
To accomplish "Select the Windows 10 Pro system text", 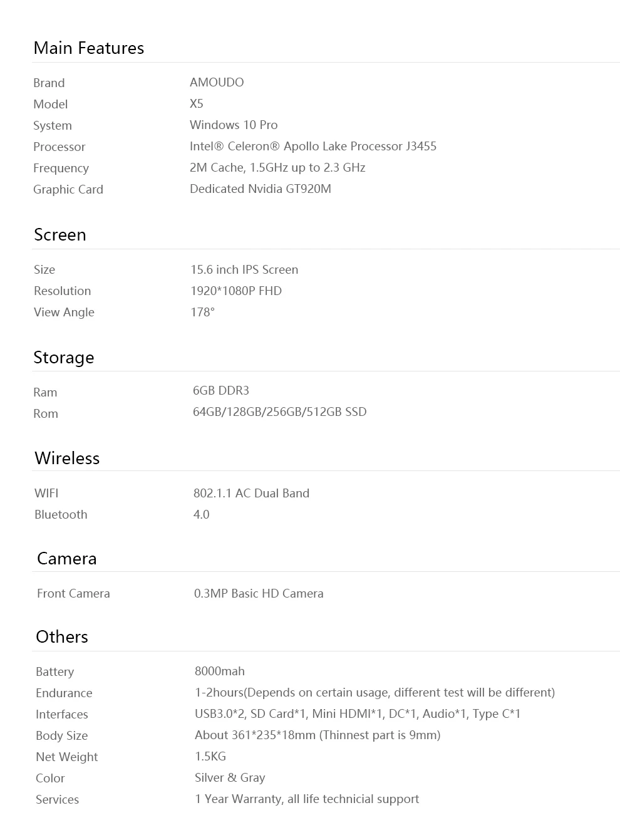I will pos(234,125).
